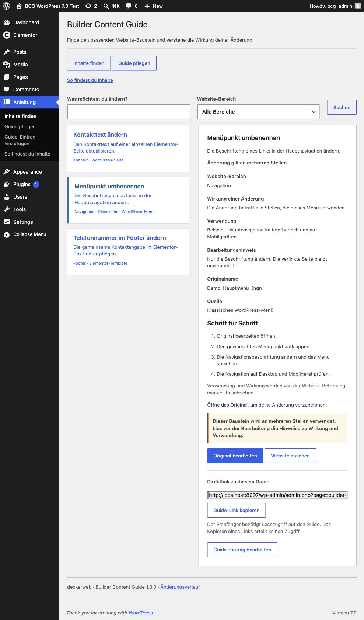Image resolution: width=364 pixels, height=620 pixels.
Task: Open Inhalte finden submenu item
Action: click(20, 116)
